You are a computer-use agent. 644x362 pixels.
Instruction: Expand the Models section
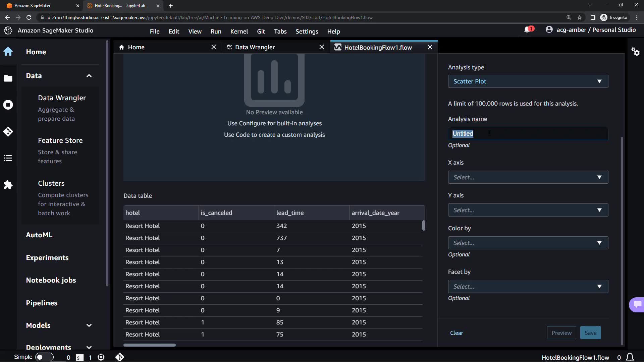point(89,325)
